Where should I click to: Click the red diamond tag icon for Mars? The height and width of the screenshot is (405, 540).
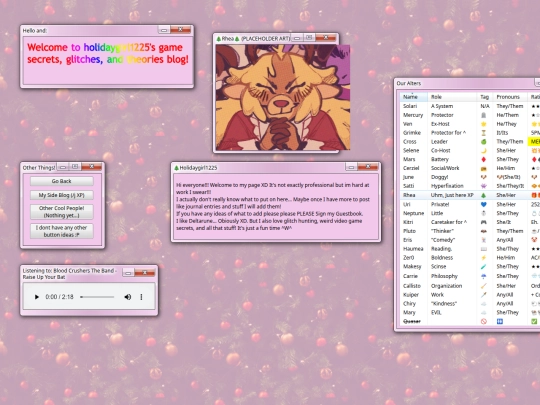point(484,159)
